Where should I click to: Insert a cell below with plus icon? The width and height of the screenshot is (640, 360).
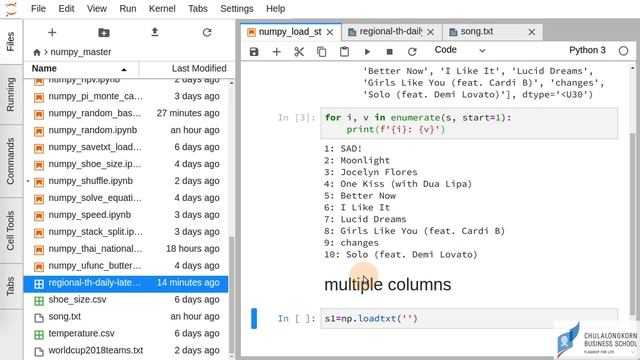click(276, 52)
